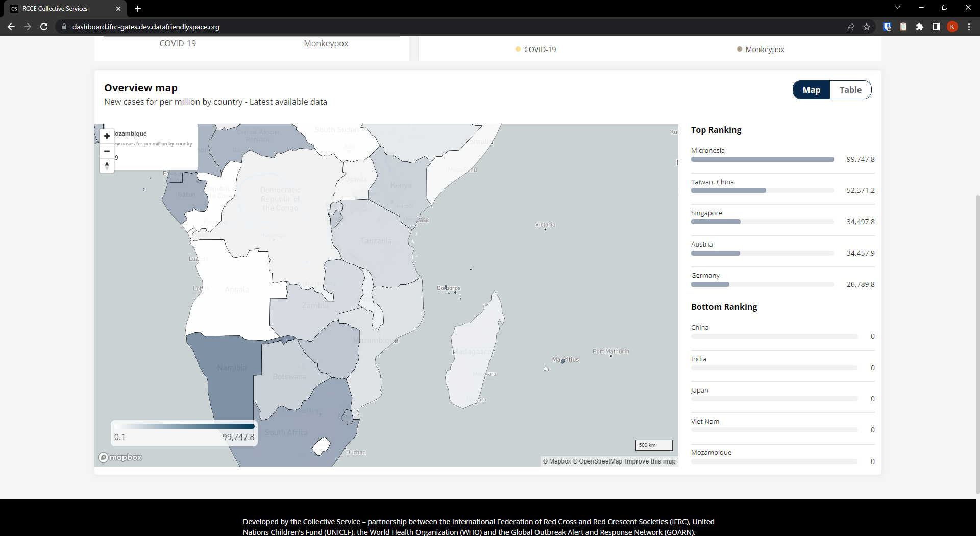Screen dimensions: 980x536
Task: Click the map zoom-in plus icon
Action: pyautogui.click(x=107, y=136)
